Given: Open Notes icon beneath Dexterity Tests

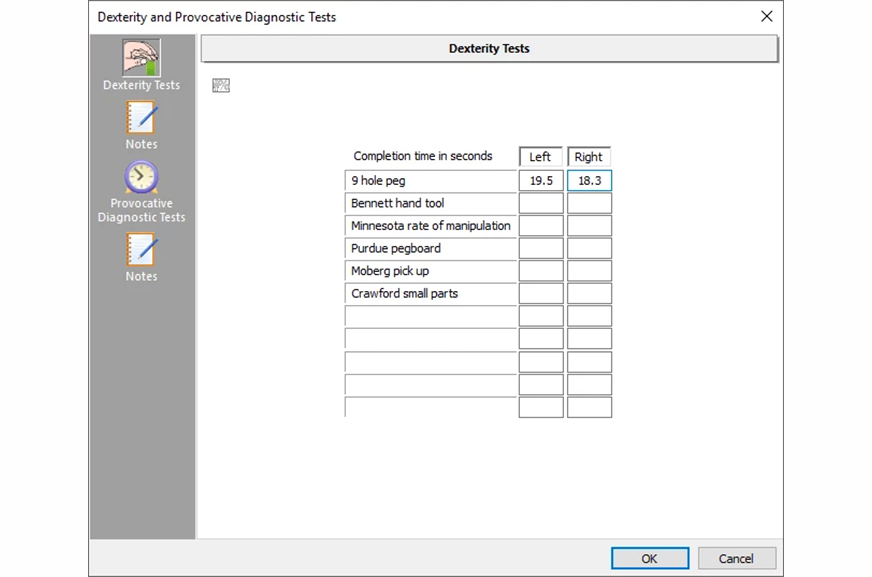Looking at the screenshot, I should pos(141,117).
